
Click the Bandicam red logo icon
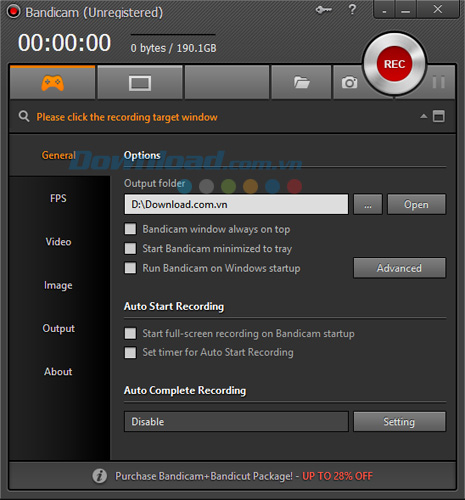click(x=13, y=12)
